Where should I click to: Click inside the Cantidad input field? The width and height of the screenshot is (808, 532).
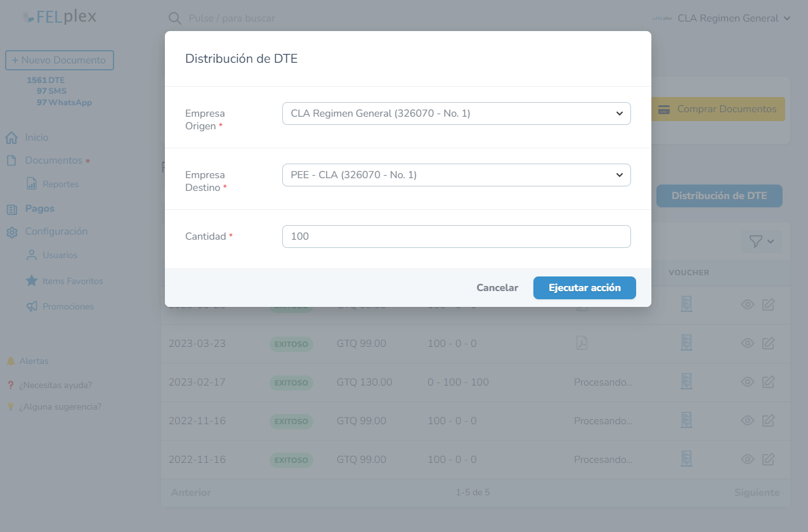(456, 236)
